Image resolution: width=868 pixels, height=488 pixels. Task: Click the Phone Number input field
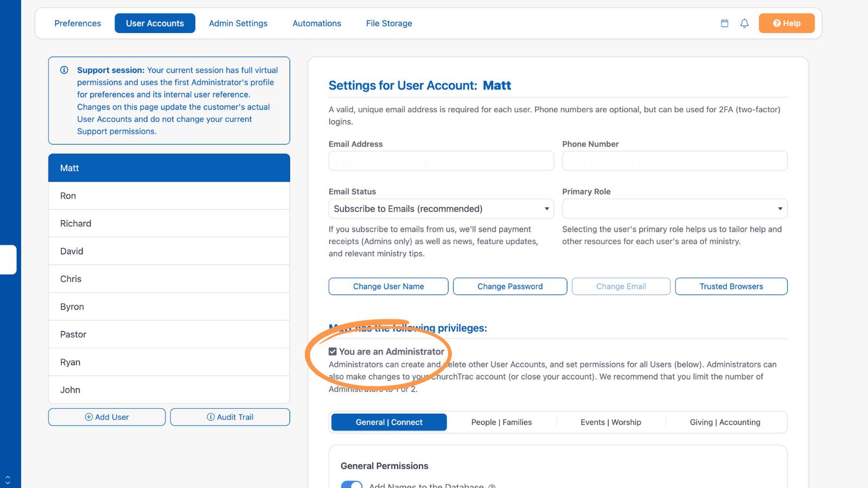pyautogui.click(x=675, y=161)
